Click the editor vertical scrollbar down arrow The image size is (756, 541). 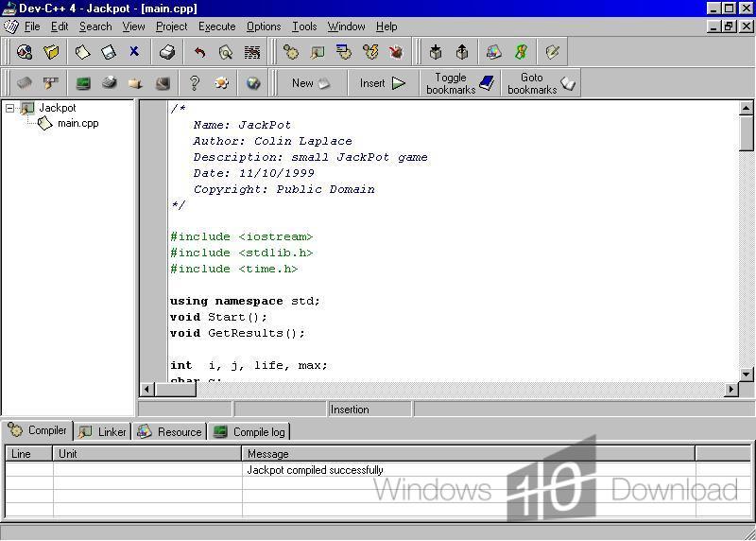tap(746, 374)
